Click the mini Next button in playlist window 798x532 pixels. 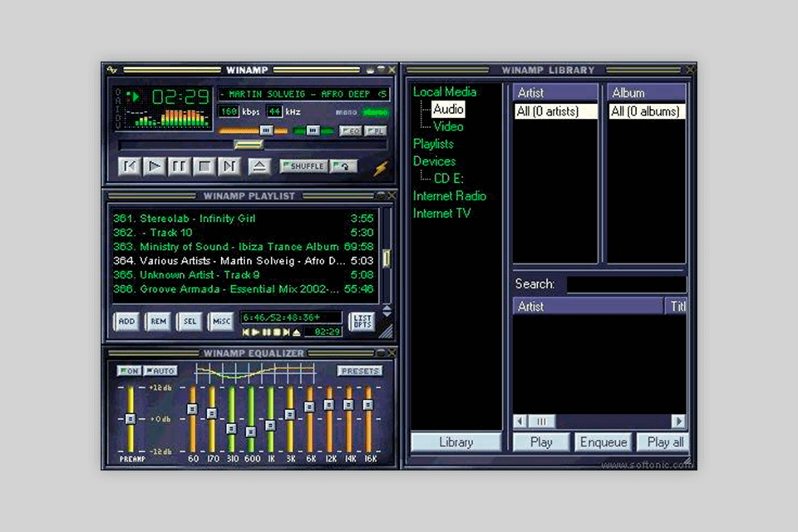(x=286, y=332)
